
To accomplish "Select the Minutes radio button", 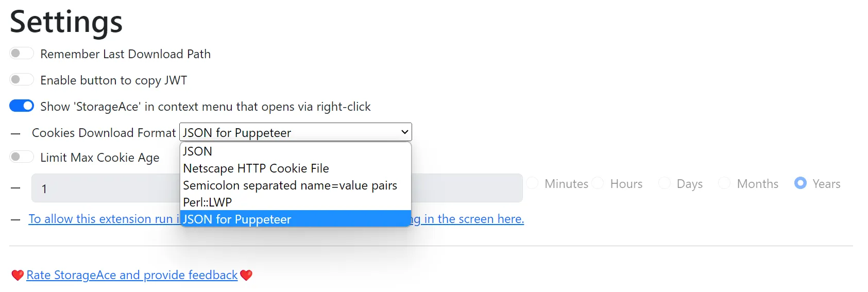I will point(533,183).
